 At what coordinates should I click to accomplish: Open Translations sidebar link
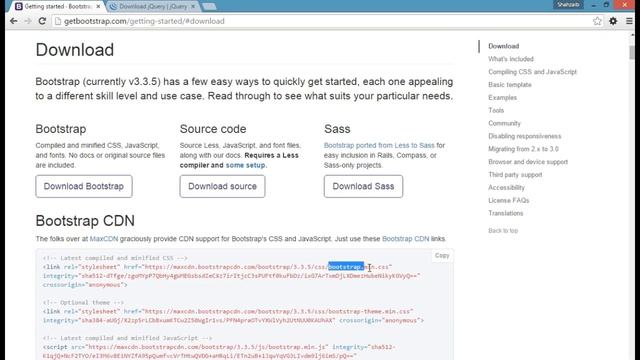coord(505,213)
